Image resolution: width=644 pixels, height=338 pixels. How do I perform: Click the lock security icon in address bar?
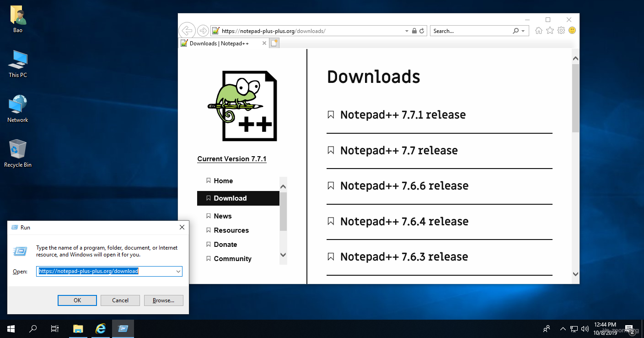(414, 31)
